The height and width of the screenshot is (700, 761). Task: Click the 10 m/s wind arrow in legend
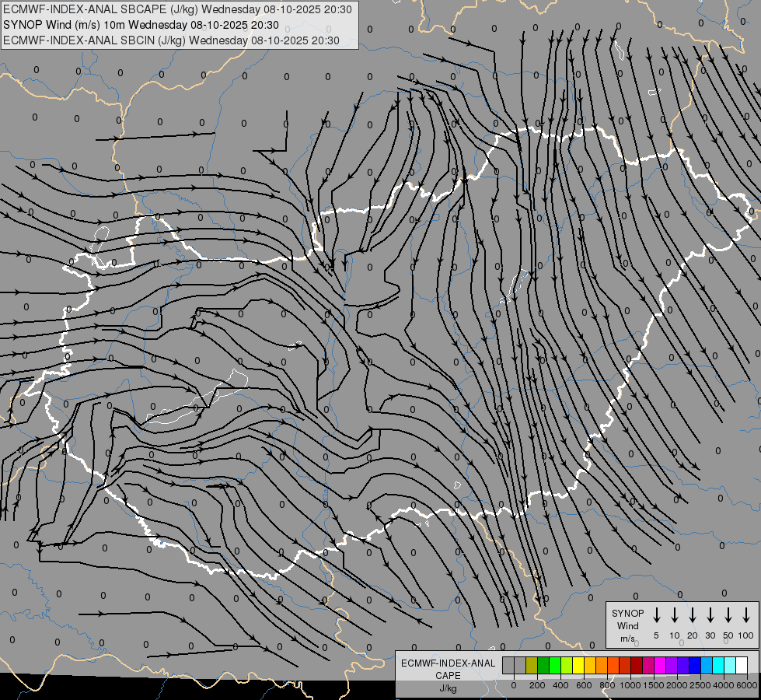point(675,615)
